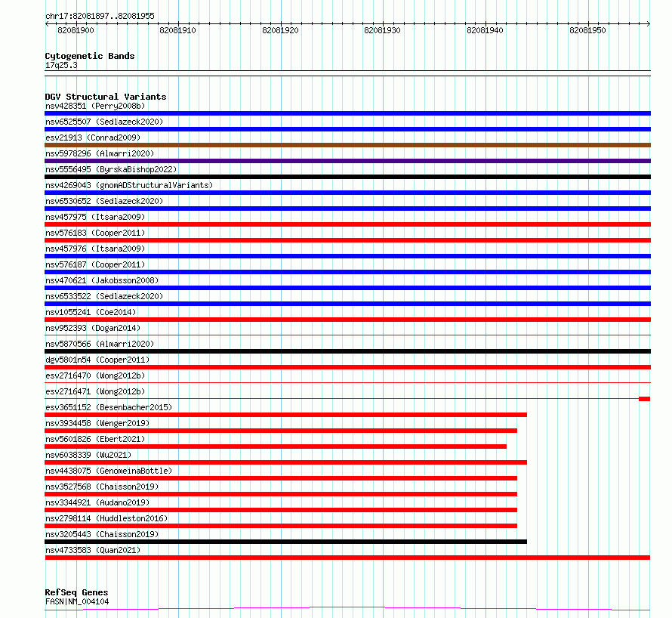Click ruler position 82081920
Screen dimensions: 672x618
pyautogui.click(x=280, y=30)
